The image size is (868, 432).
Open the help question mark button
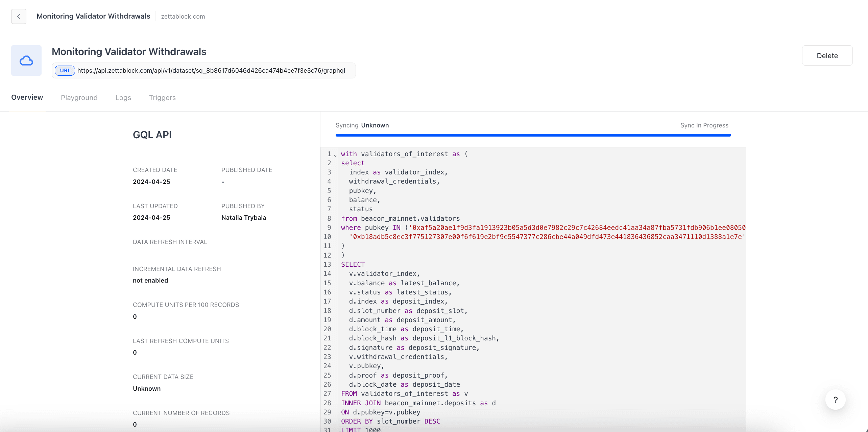click(x=836, y=400)
